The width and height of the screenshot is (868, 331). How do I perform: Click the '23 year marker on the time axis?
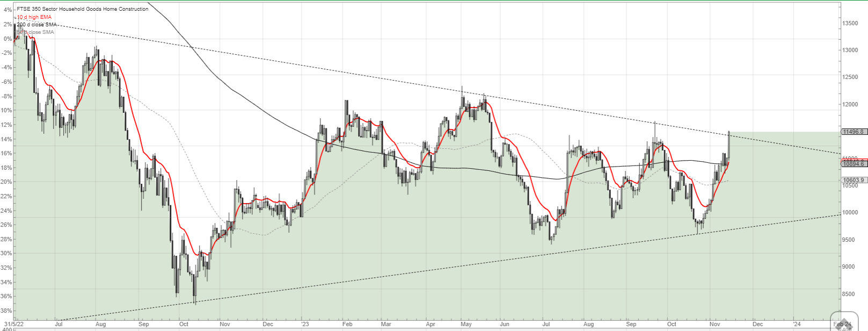coord(304,324)
